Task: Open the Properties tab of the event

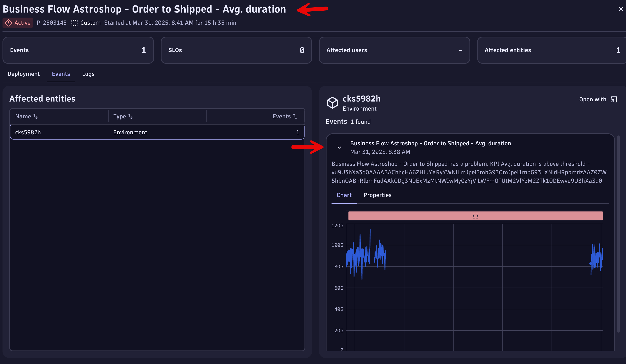Action: (377, 195)
